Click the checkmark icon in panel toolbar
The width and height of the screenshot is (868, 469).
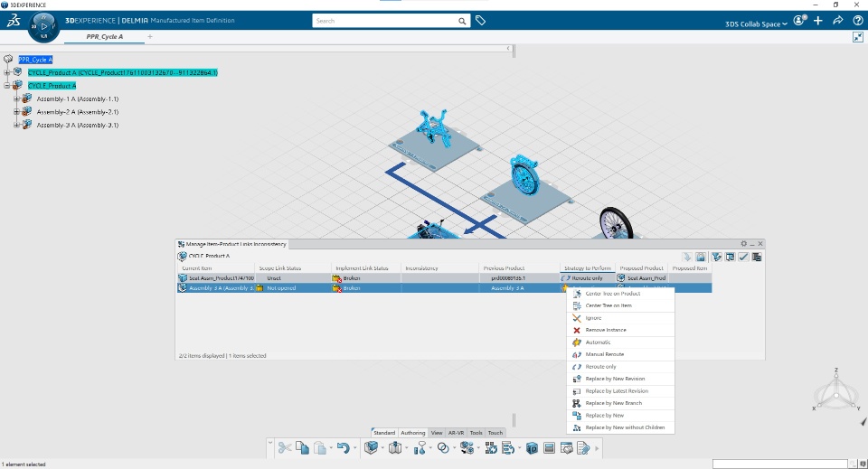(743, 257)
